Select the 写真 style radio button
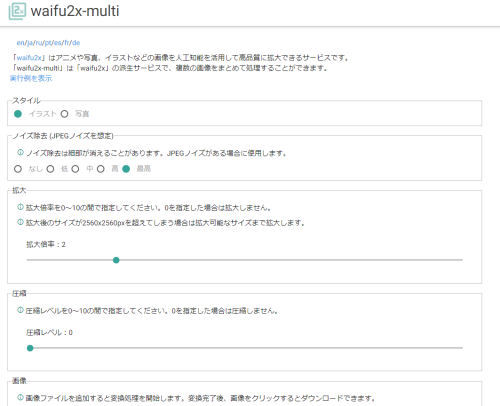This screenshot has width=500, height=406. click(64, 114)
